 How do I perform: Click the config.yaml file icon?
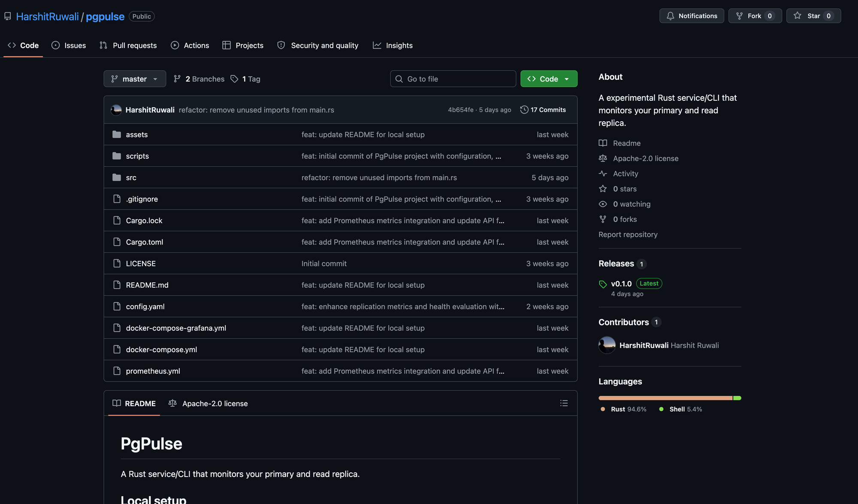point(117,306)
